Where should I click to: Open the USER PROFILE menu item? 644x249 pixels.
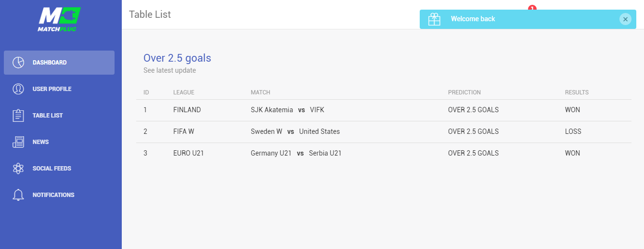[x=59, y=89]
